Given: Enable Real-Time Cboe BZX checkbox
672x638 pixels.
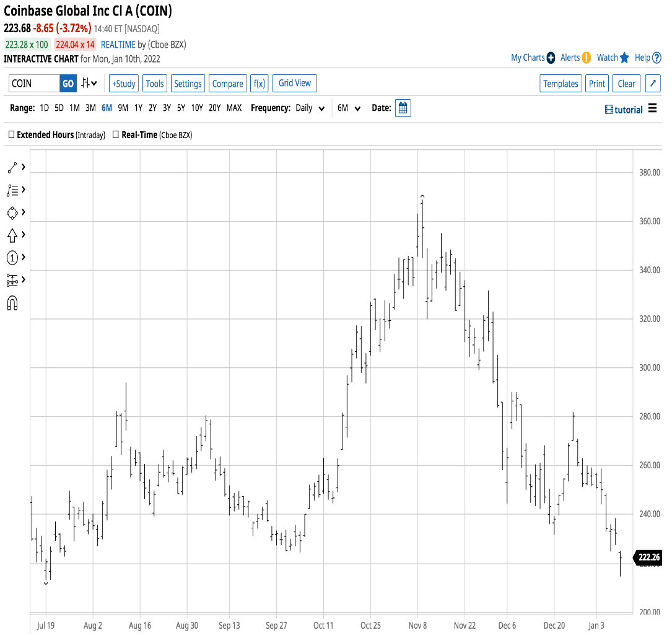Looking at the screenshot, I should click(116, 134).
